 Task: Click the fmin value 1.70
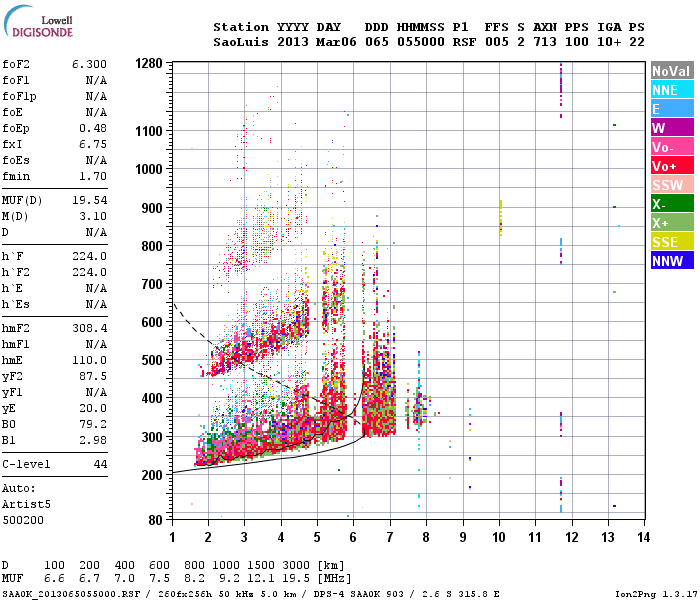pyautogui.click(x=93, y=176)
